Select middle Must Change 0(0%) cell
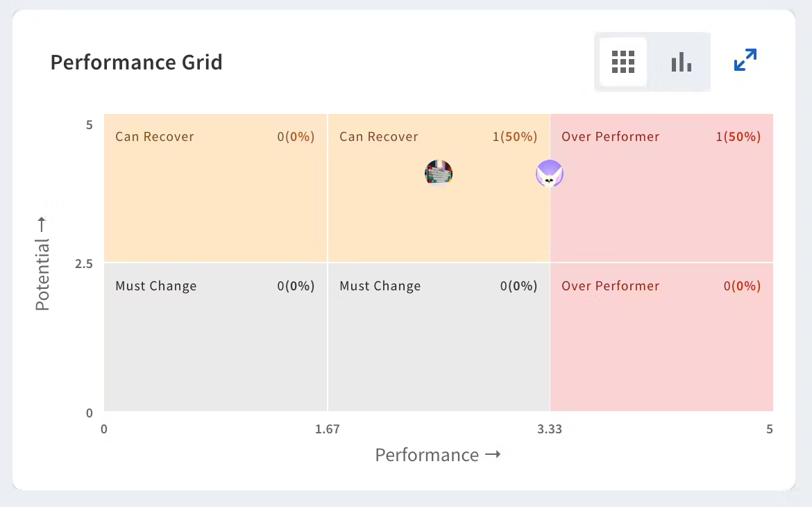Viewport: 812px width, 507px height. [439, 347]
